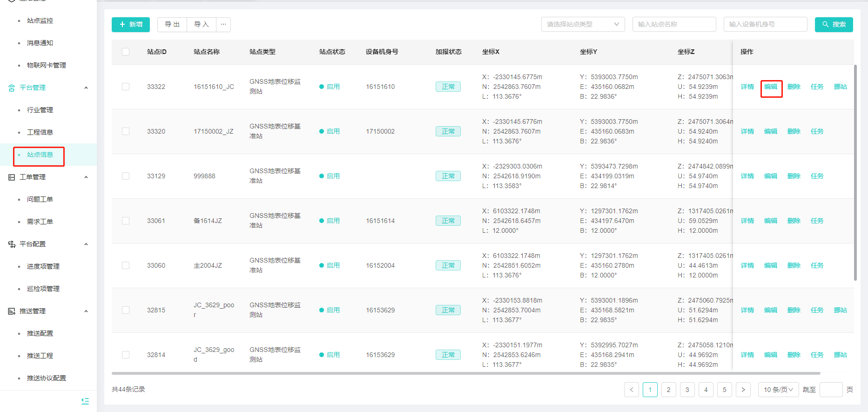This screenshot has height=412, width=868.
Task: Click the 推送管理 push management icon
Action: [12, 311]
